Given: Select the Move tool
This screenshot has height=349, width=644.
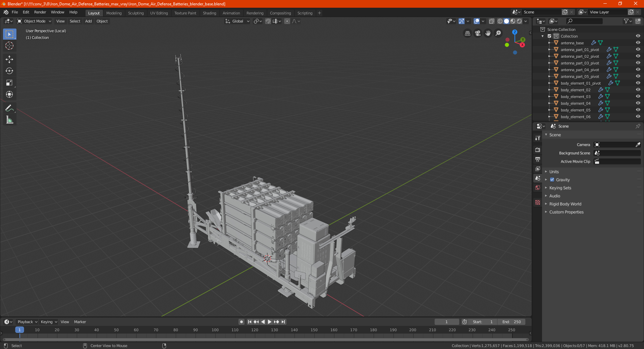Looking at the screenshot, I should click(9, 59).
